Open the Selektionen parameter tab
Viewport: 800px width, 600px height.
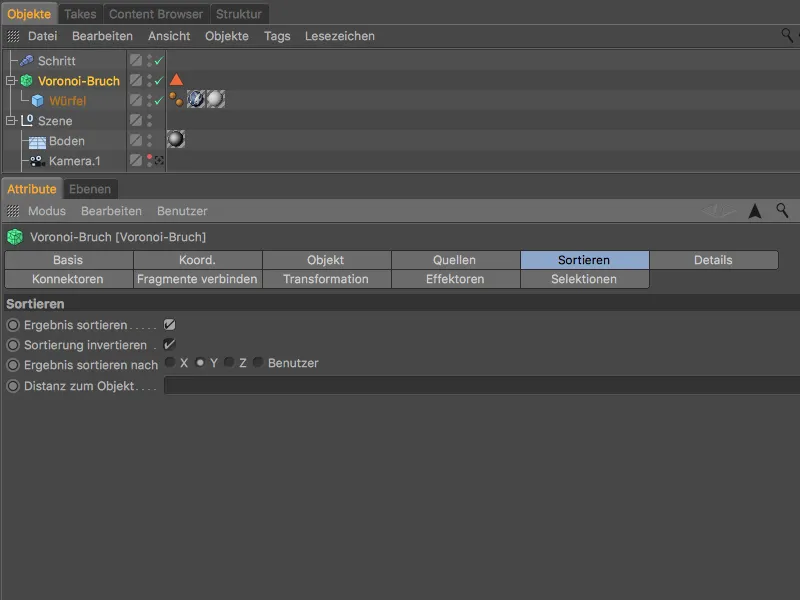click(584, 279)
